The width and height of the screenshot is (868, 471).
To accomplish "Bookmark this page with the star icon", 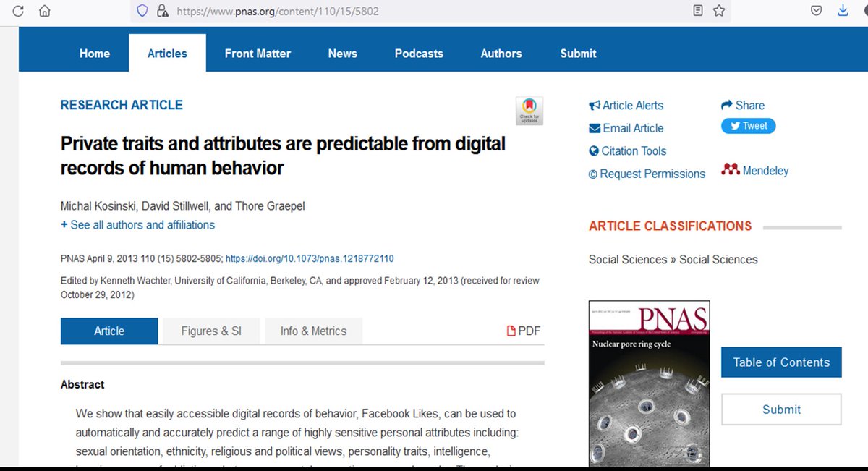I will 719,11.
